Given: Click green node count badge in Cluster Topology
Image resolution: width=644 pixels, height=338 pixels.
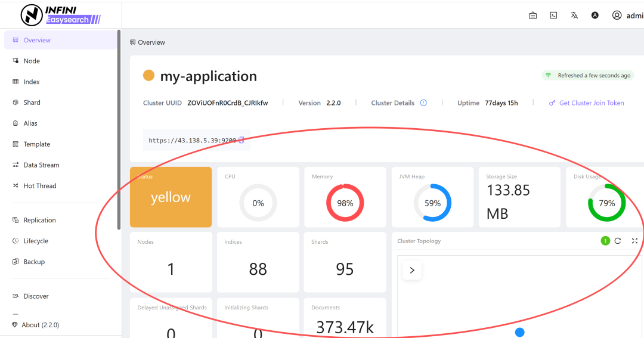Looking at the screenshot, I should (x=605, y=241).
